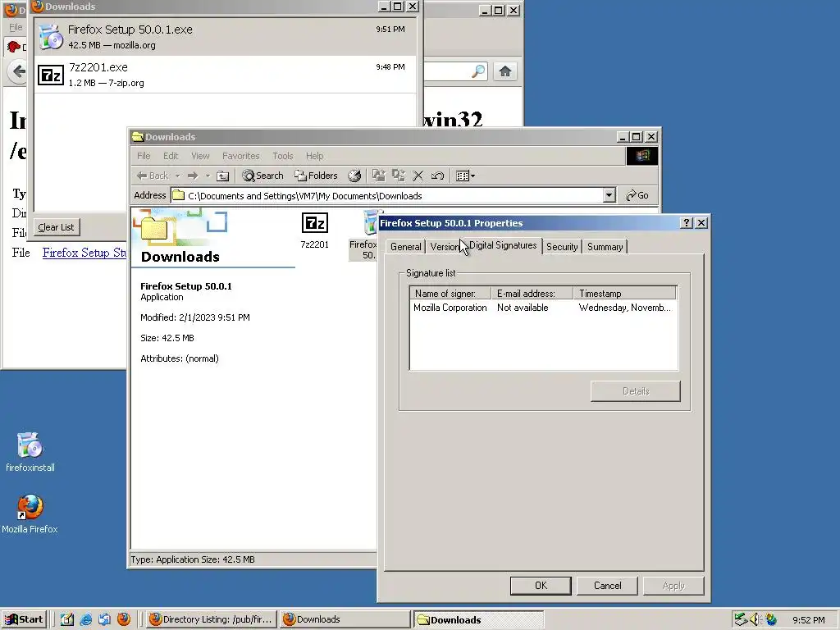Viewport: 840px width, 630px height.
Task: Open the Favorites menu in Explorer
Action: click(x=240, y=156)
